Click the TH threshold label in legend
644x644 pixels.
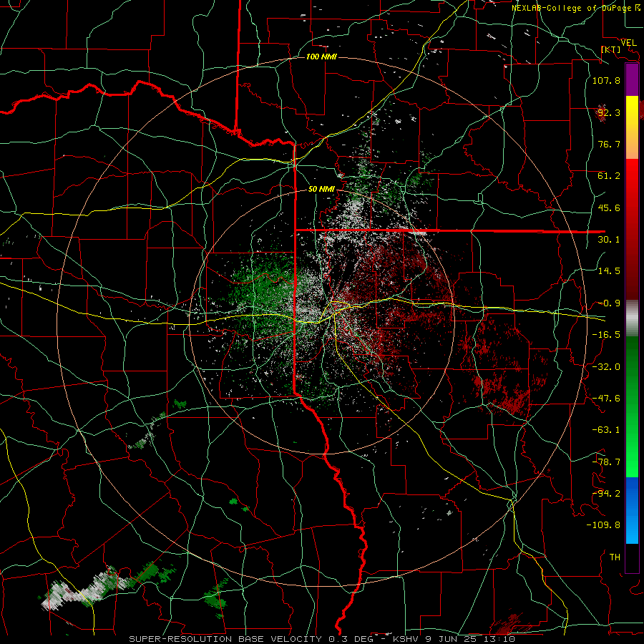[615, 557]
